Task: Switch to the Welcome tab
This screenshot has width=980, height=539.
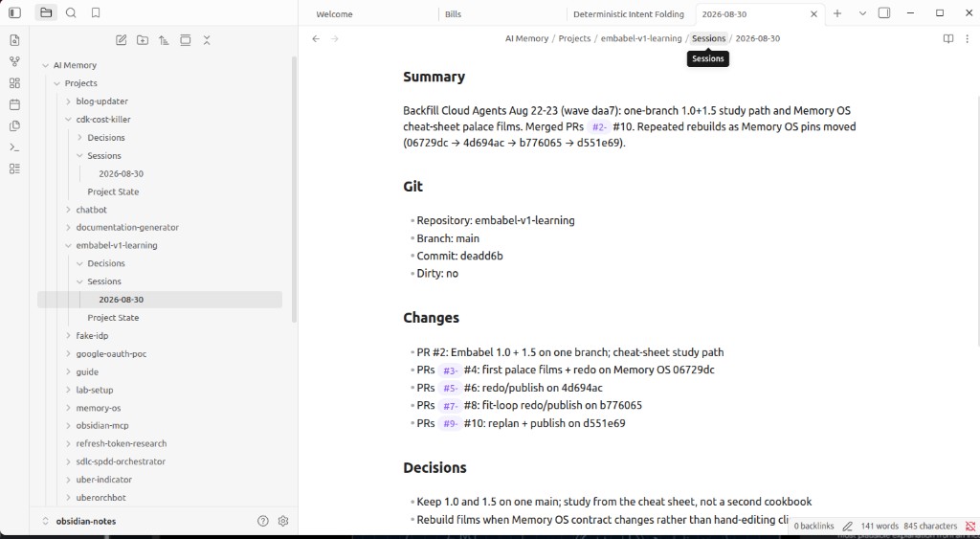Action: coord(334,13)
